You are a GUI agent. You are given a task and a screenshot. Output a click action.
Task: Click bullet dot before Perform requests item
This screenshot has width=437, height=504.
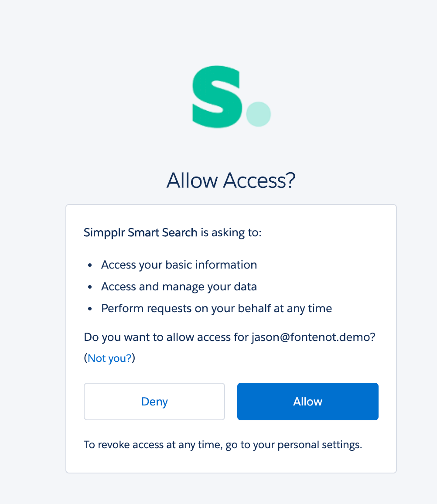(90, 309)
